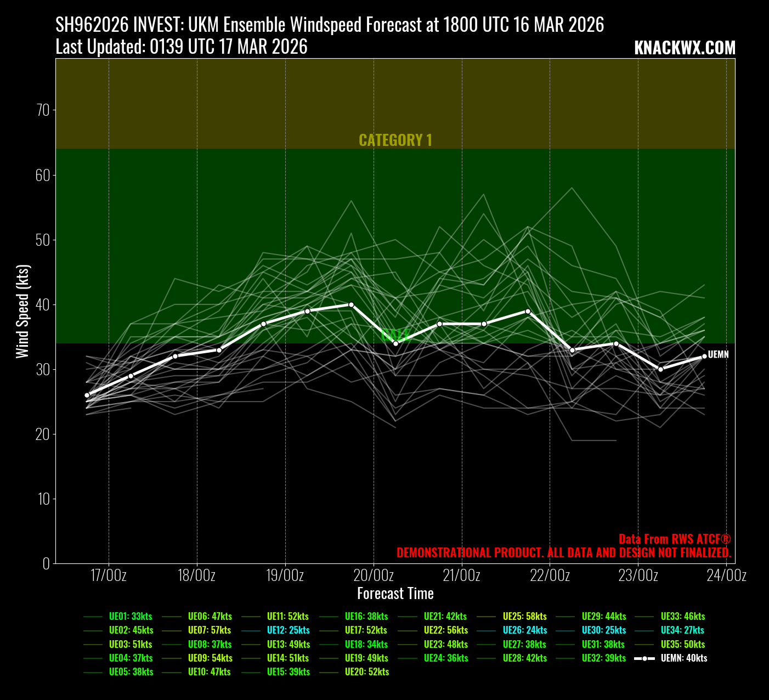Click the 20/00z x-axis tick label
This screenshot has width=769, height=700.
point(374,575)
